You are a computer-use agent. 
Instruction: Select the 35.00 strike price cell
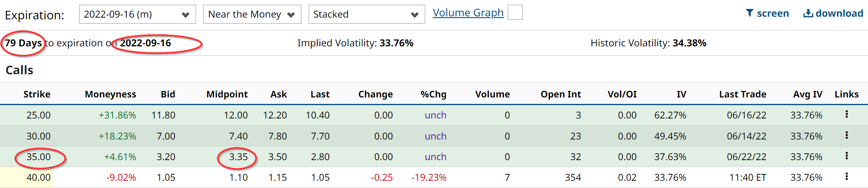39,157
